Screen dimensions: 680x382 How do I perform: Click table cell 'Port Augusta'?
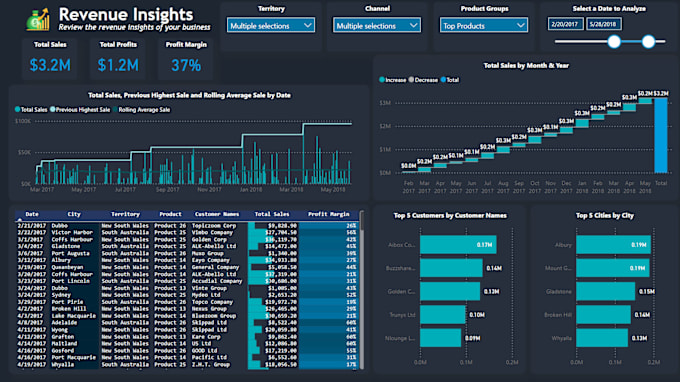tap(70, 253)
